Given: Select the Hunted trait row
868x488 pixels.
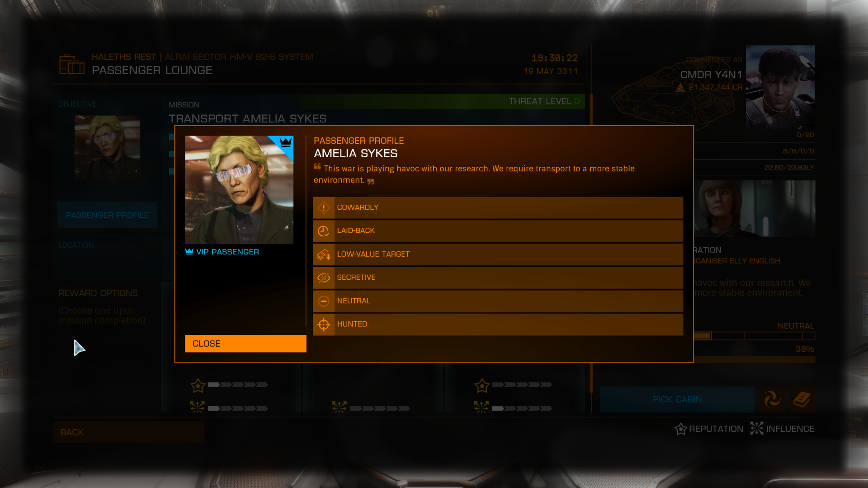Looking at the screenshot, I should [x=498, y=324].
